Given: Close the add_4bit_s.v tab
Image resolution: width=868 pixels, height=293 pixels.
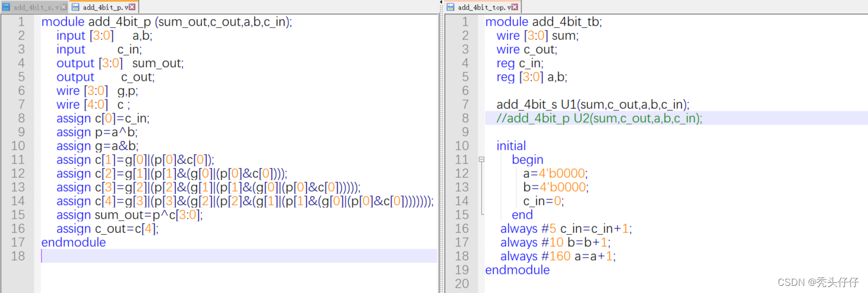Looking at the screenshot, I should pos(64,7).
